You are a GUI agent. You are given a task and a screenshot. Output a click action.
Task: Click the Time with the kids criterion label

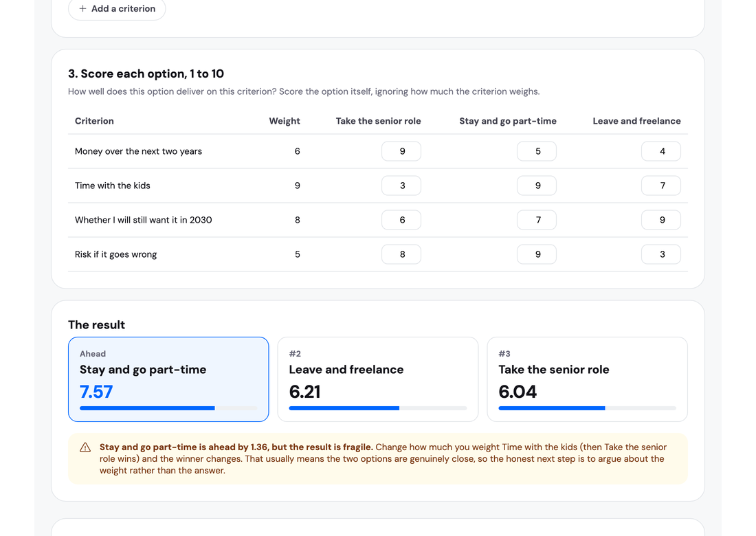[112, 186]
